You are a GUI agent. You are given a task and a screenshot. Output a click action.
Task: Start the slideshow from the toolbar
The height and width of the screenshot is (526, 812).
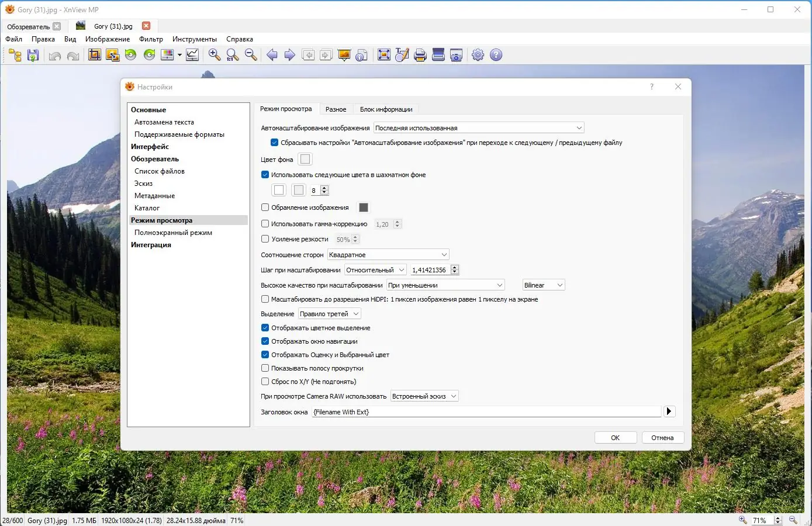[344, 56]
